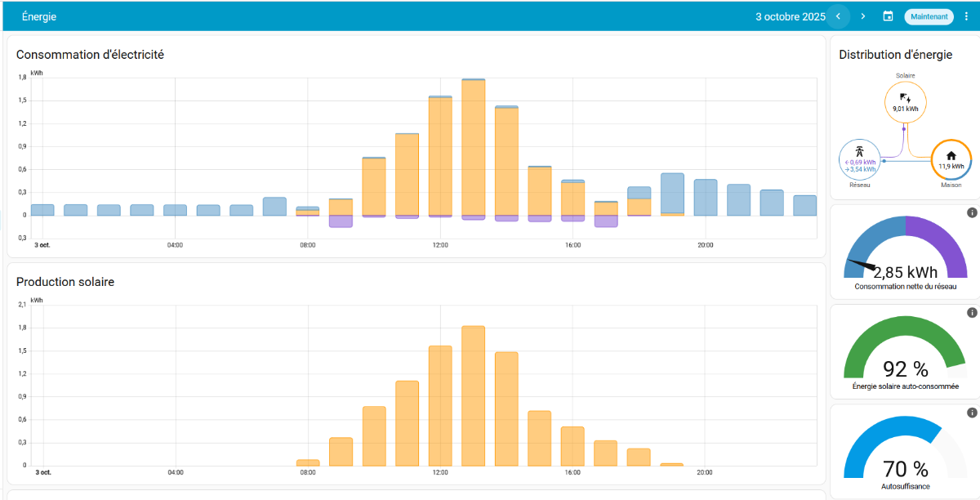980x500 pixels.
Task: Click the 70 % Autosuffisance gauge
Action: click(x=905, y=453)
